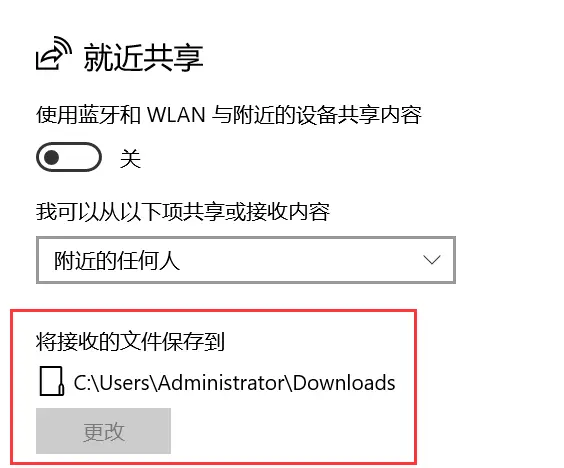Image resolution: width=564 pixels, height=468 pixels.
Task: Click the C:\Users\Administrator\Downloads path text
Action: (235, 382)
